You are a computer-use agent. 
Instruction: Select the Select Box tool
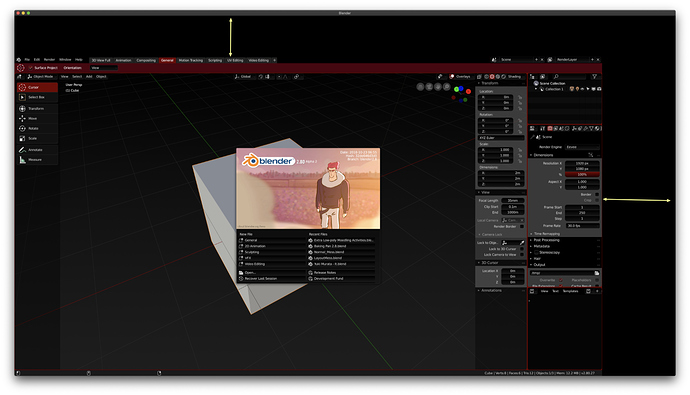[37, 97]
